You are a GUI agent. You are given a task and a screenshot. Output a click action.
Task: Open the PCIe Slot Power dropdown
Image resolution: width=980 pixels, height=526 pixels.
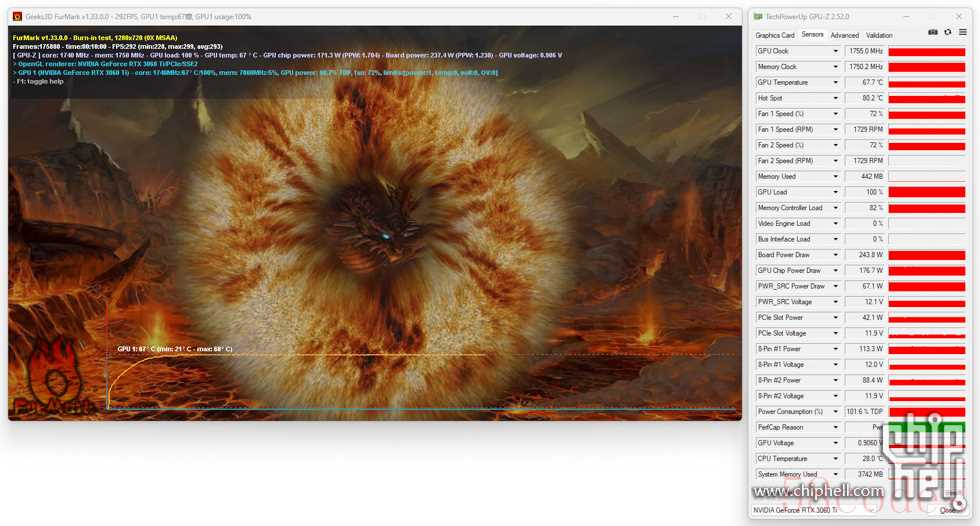[835, 317]
